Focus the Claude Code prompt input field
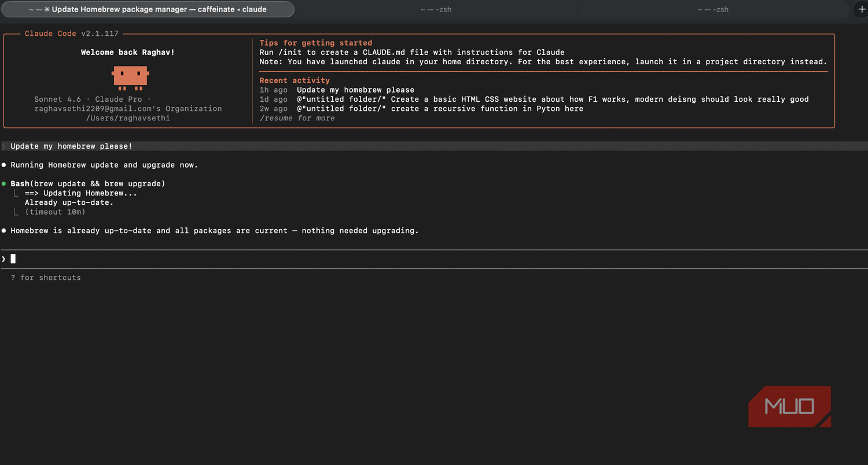Viewport: 868px width, 465px height. pyautogui.click(x=434, y=259)
